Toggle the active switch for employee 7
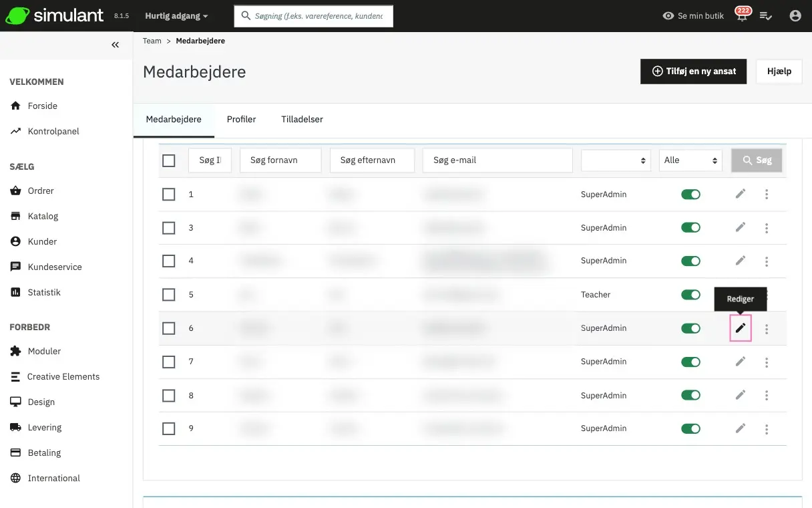812x508 pixels. [x=690, y=362]
